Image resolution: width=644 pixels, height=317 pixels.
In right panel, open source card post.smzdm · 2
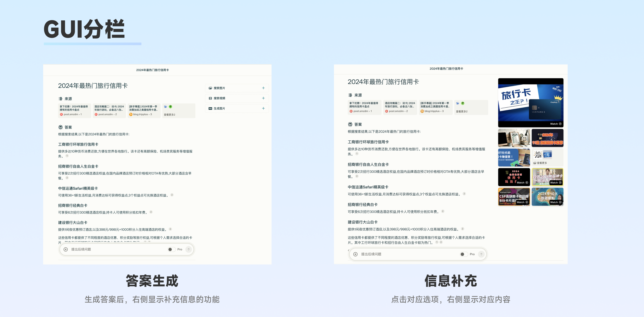pyautogui.click(x=400, y=107)
